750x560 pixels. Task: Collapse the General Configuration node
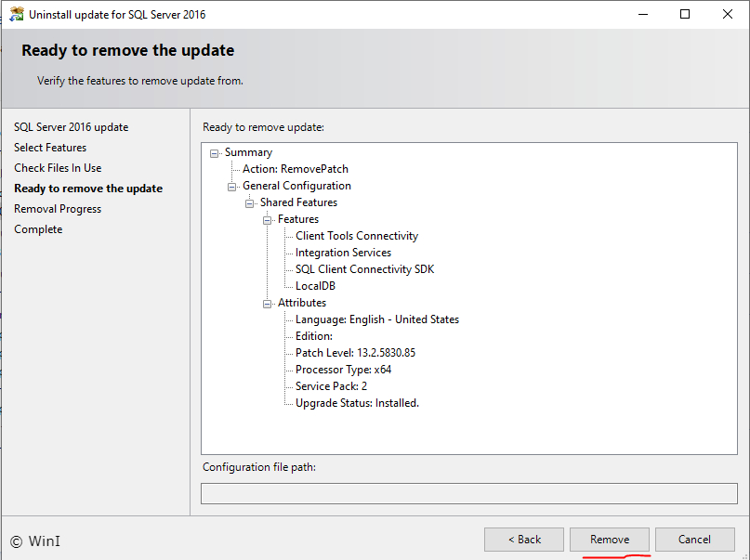230,185
